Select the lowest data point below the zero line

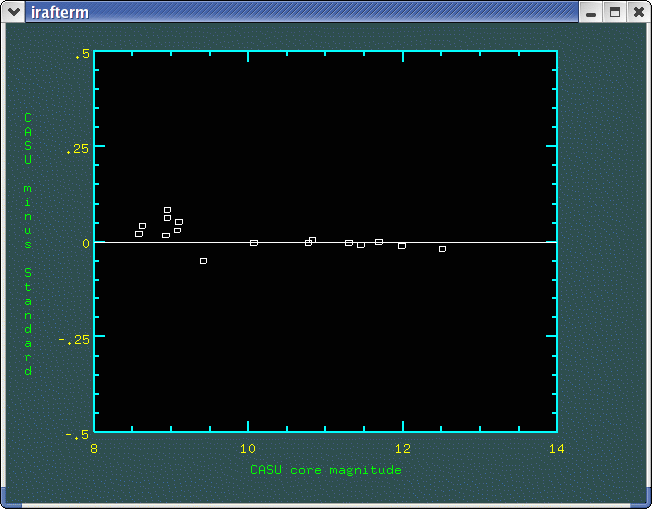click(203, 261)
